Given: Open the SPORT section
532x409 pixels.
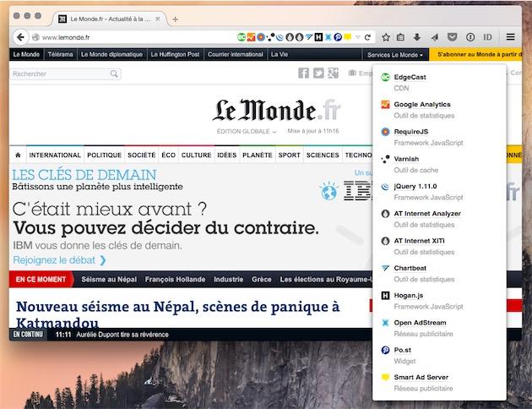Looking at the screenshot, I should (289, 155).
